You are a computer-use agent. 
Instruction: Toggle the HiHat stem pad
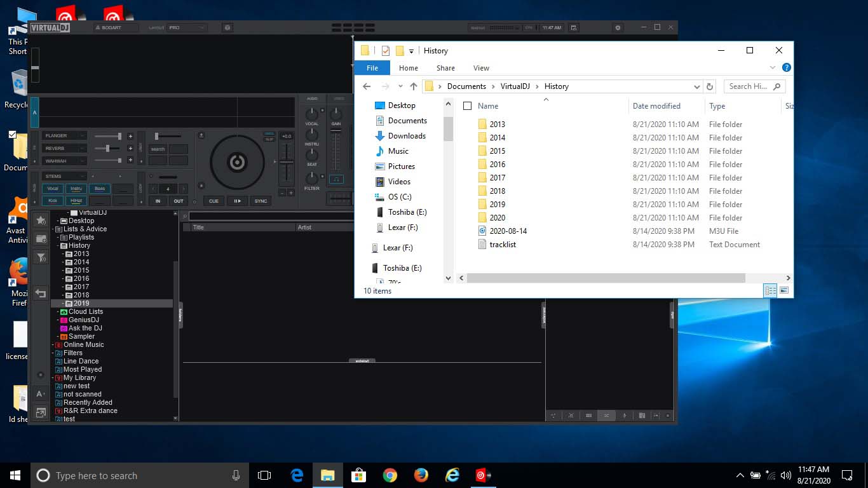pos(76,201)
